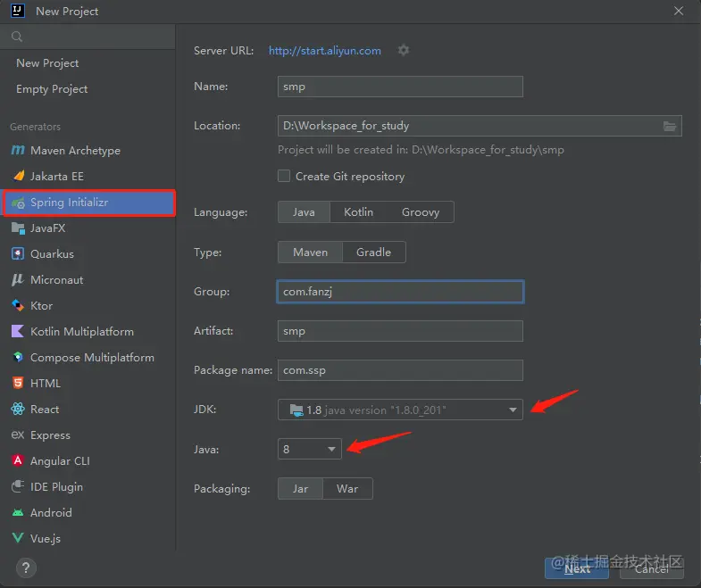The image size is (701, 588).
Task: Expand the JDK dropdown arrow
Action: (x=513, y=410)
